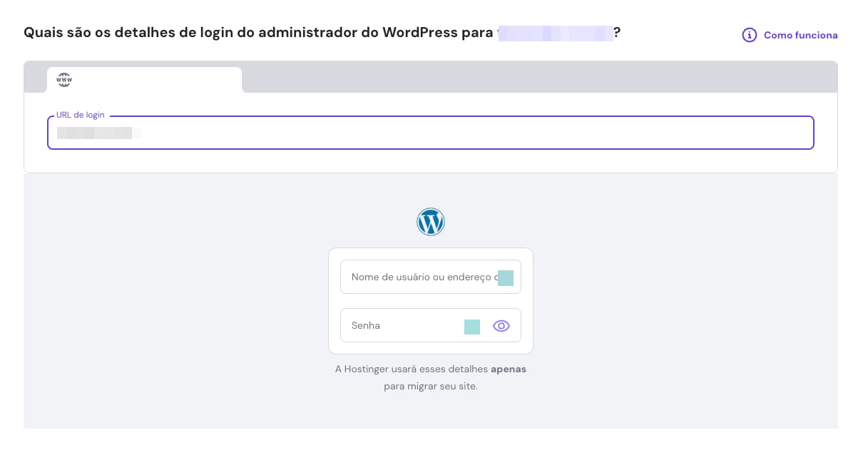Viewport: 868px width, 460px height.
Task: Click the teal square in the Senha field
Action: [x=472, y=327]
